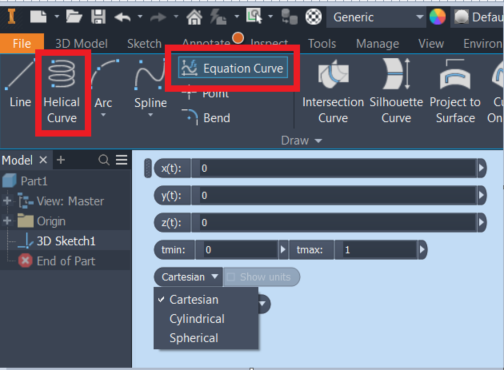
Task: Add a new browser panel with plus
Action: point(61,160)
